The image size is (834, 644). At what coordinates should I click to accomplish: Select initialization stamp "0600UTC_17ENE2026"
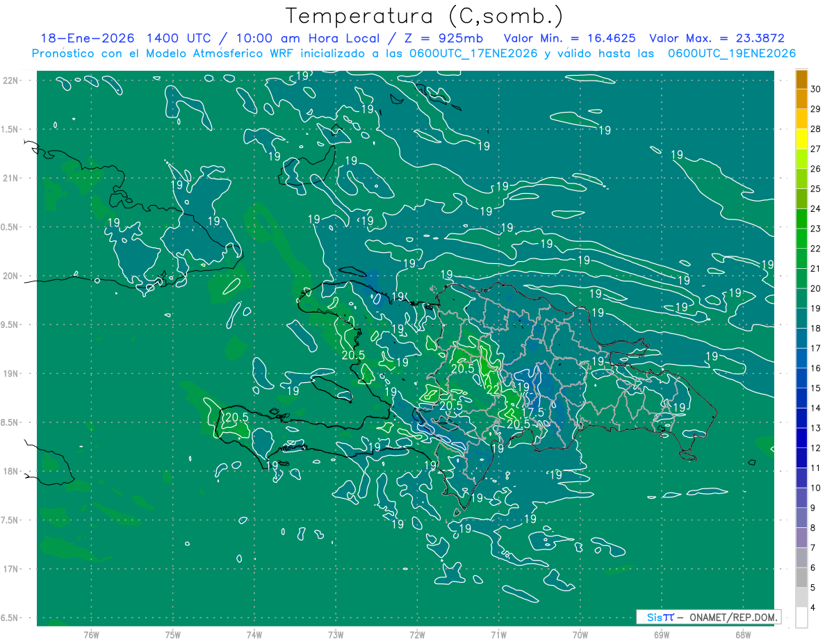[x=474, y=53]
